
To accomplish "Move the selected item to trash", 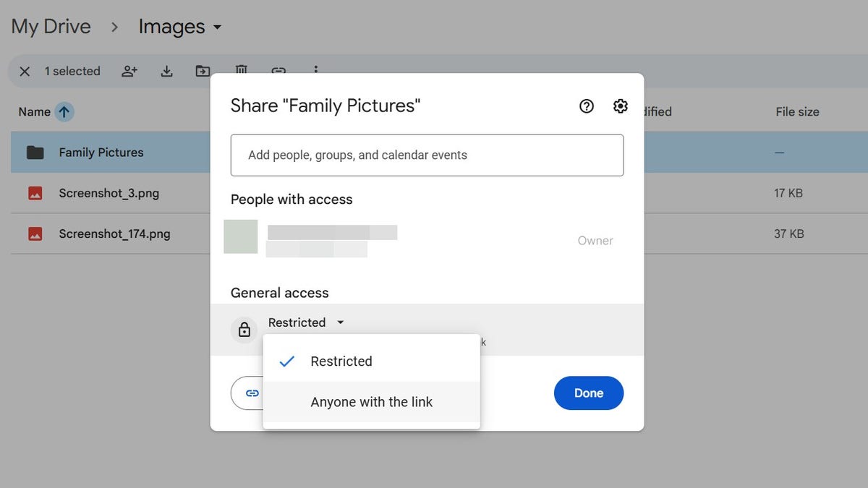I will [241, 71].
